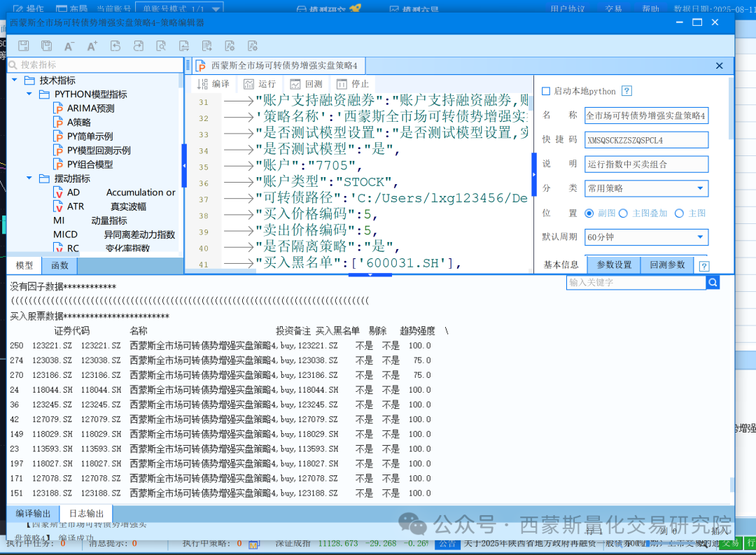This screenshot has width=756, height=555.
Task: Collapse the 技术指标 tree folder
Action: [15, 80]
